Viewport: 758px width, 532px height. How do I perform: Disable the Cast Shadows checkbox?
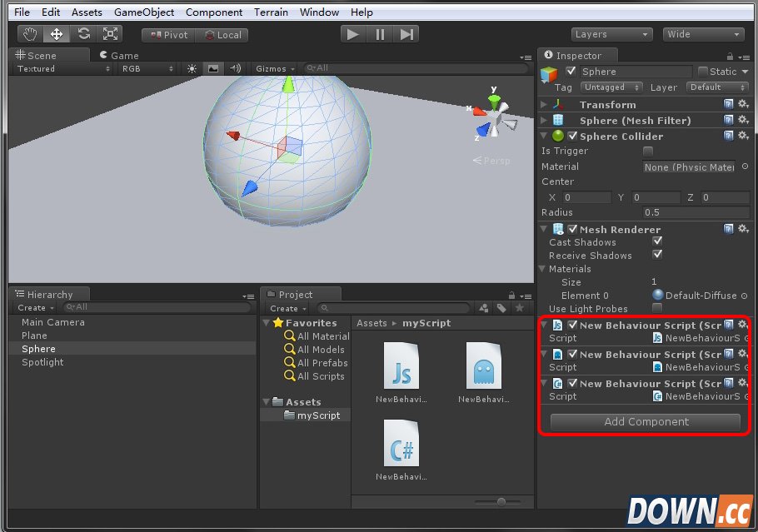(658, 241)
